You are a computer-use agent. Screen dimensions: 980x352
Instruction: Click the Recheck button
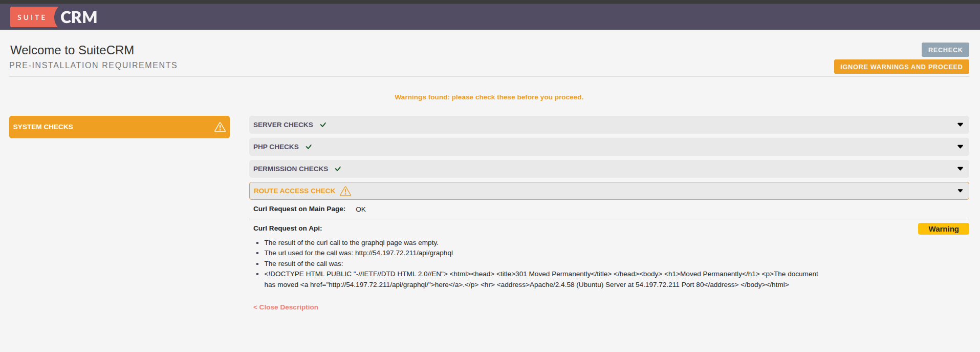(x=945, y=50)
